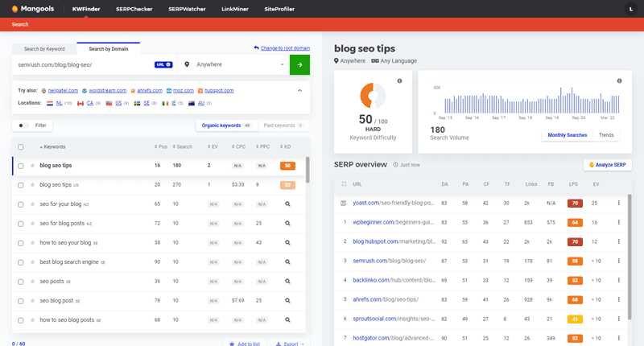Open SERPChecker from the top menu
This screenshot has height=346, width=644.
(x=134, y=9)
